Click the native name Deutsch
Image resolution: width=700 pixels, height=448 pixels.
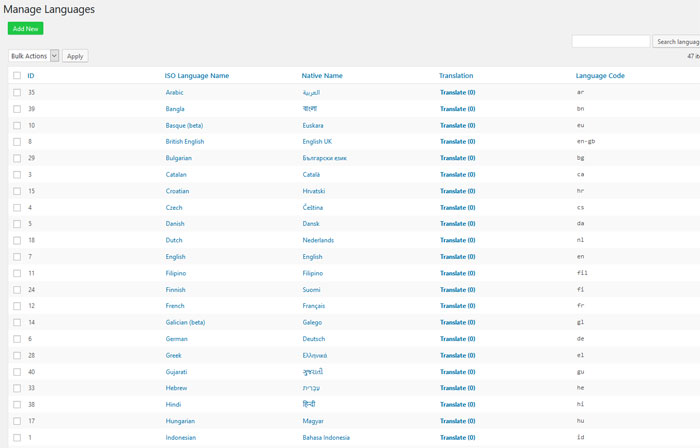[314, 339]
